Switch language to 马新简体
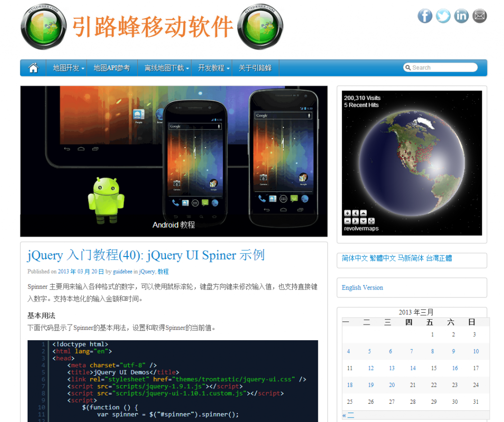Image resolution: width=504 pixels, height=422 pixels. (x=411, y=259)
